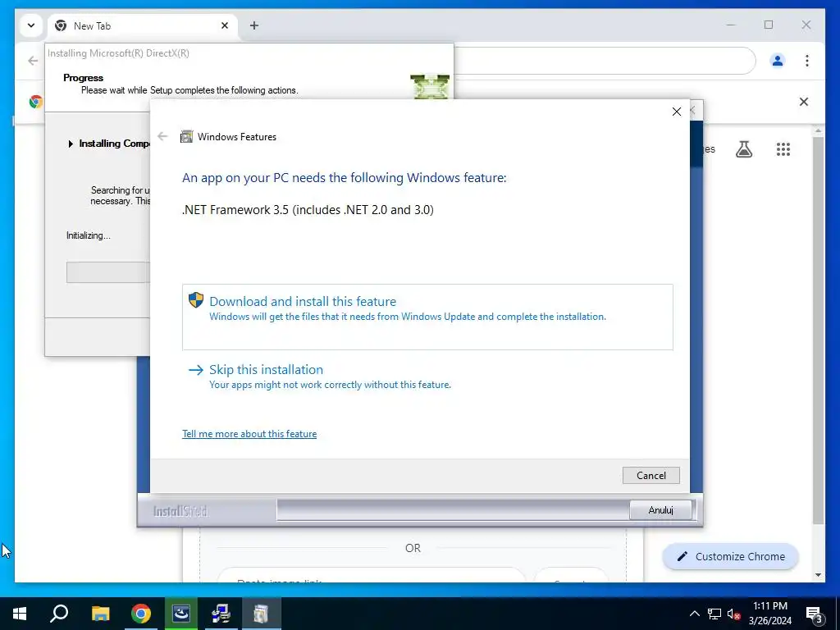Click Cancel in the Windows Features dialog
Screen dimensions: 840x630
[x=651, y=475]
